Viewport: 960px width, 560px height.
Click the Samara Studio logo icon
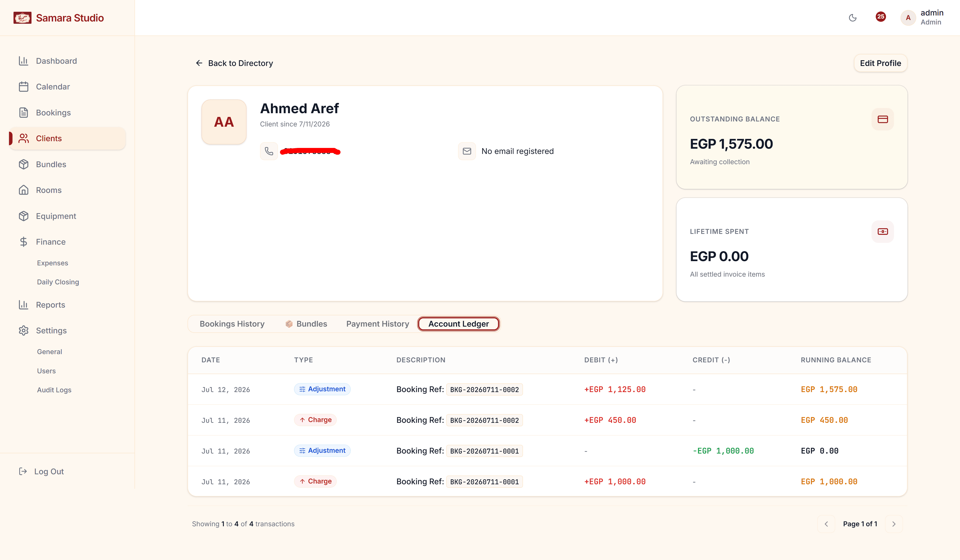(x=22, y=18)
